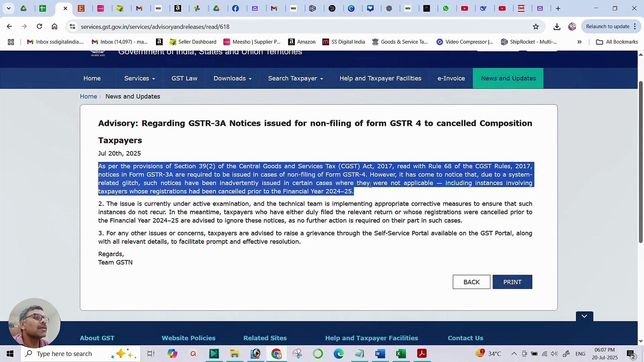Click the BACK button
The height and width of the screenshot is (362, 644).
[471, 282]
